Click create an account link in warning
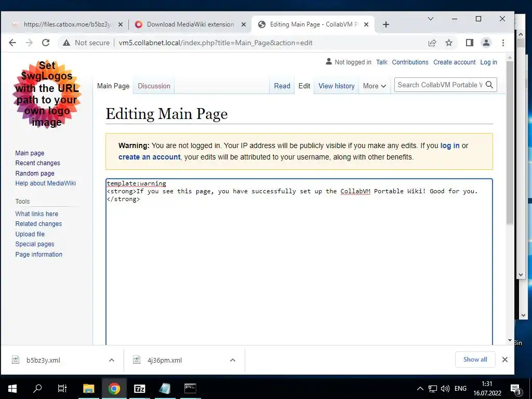 pyautogui.click(x=149, y=157)
